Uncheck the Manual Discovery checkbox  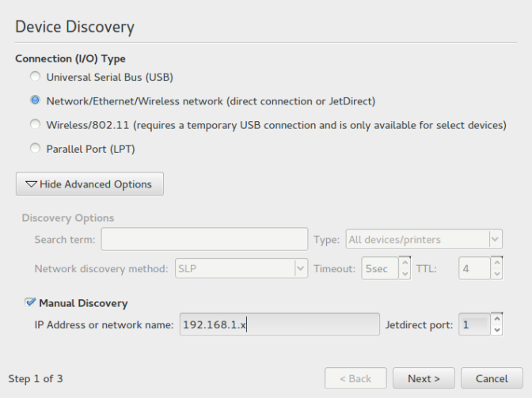click(30, 302)
